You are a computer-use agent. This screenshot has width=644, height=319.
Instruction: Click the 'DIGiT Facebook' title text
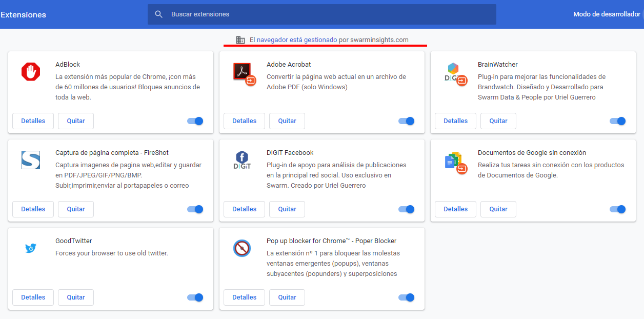[290, 153]
